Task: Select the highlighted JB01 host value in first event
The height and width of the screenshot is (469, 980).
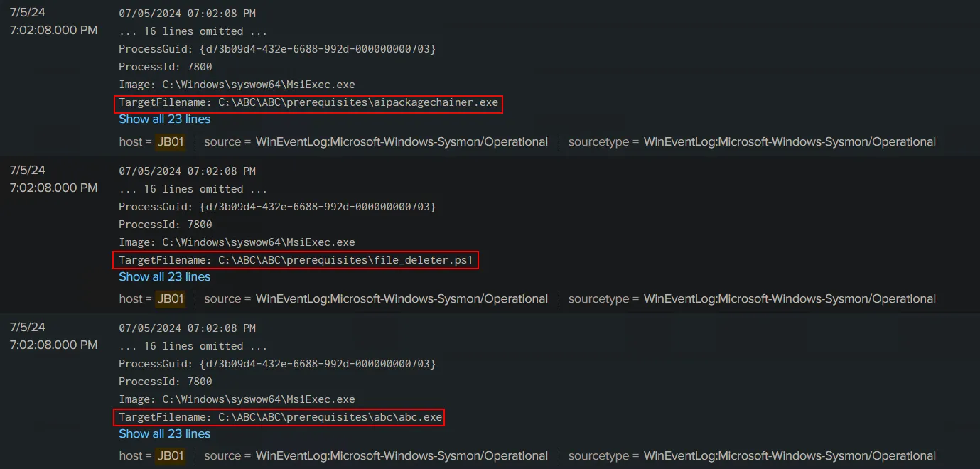Action: (x=171, y=141)
